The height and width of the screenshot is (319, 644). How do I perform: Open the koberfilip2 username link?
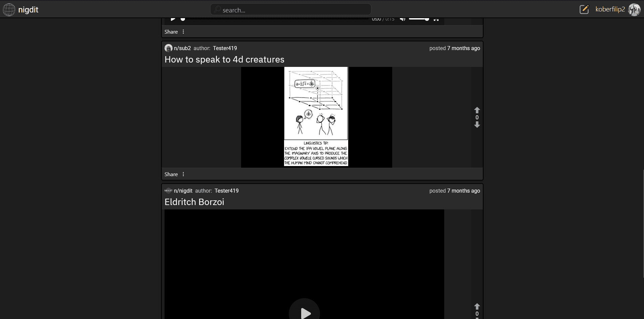click(610, 9)
